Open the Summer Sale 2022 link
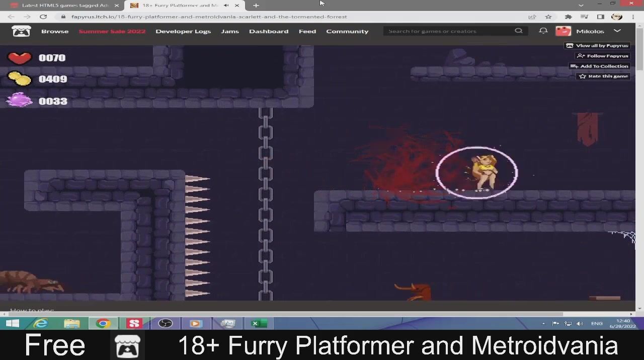This screenshot has height=360, width=644. point(112,31)
